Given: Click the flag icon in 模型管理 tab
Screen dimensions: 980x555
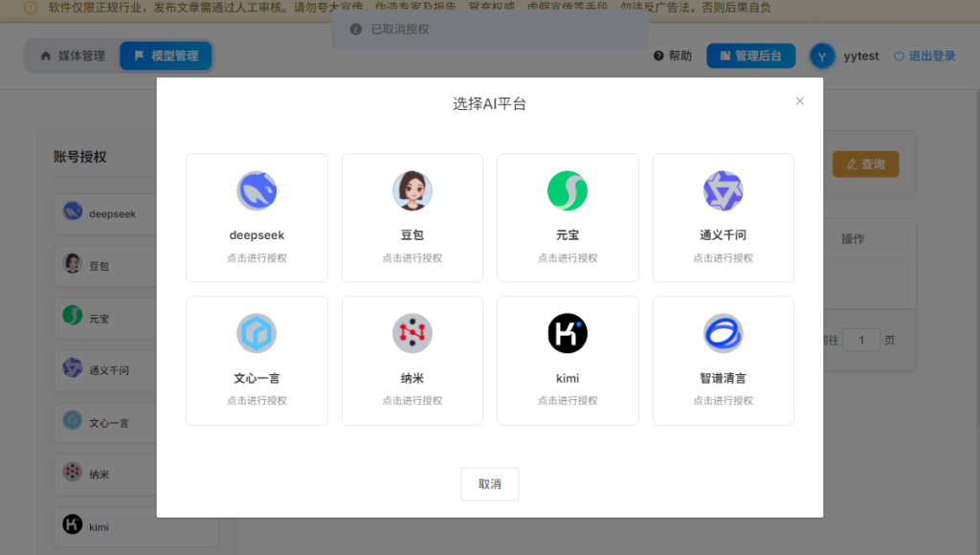Looking at the screenshot, I should [140, 55].
